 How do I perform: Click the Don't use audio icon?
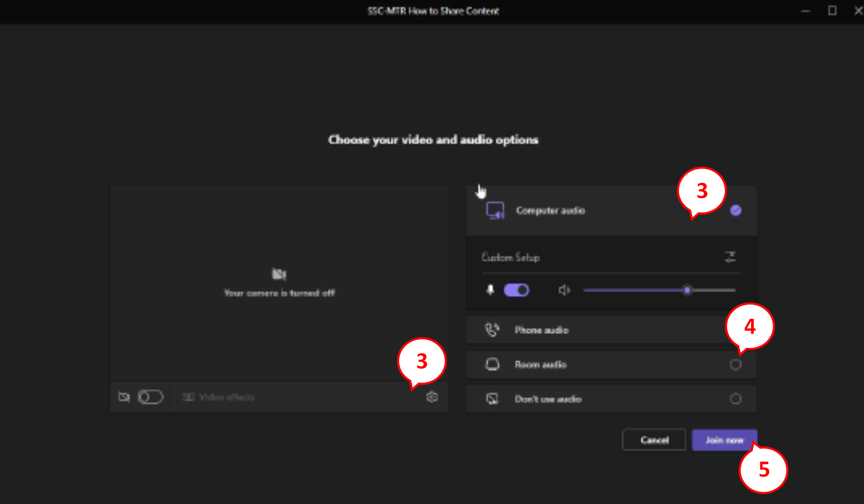pos(492,399)
